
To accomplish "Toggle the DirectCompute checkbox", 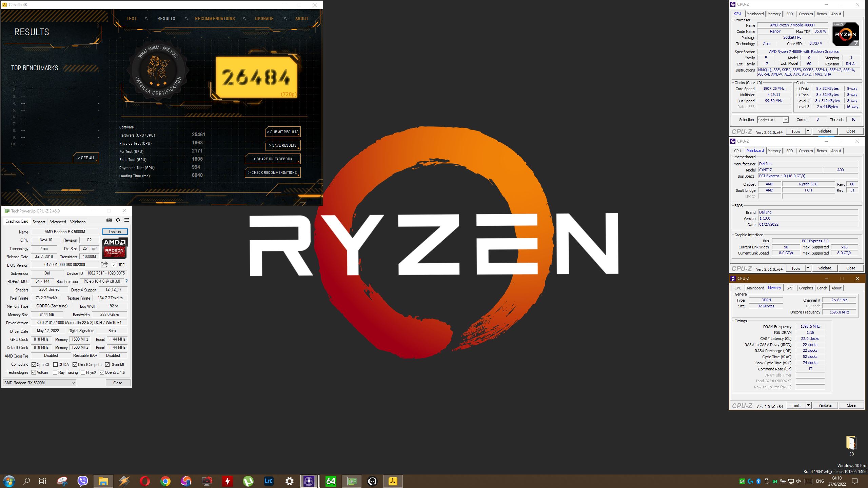I will 75,365.
